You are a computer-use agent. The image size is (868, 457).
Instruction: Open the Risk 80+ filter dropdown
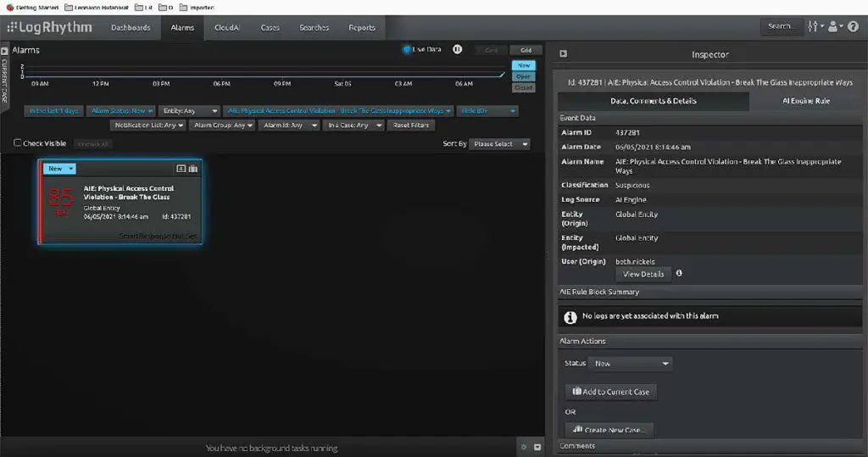tap(487, 111)
